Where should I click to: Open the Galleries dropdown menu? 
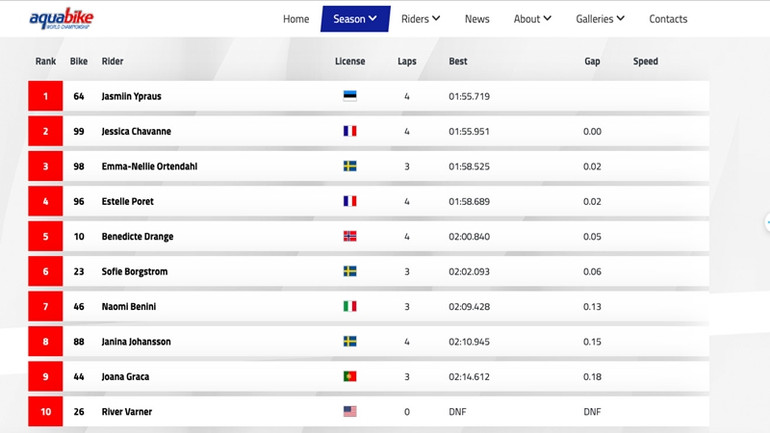(x=600, y=19)
